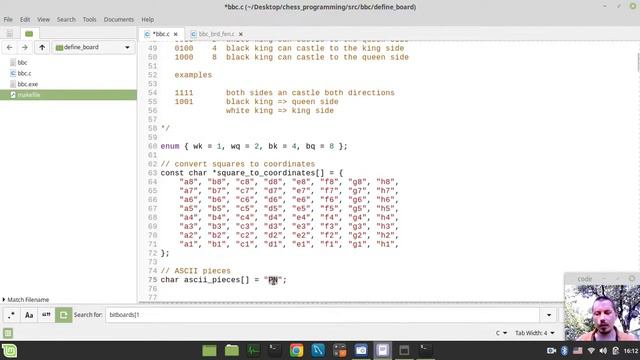Select the bbc file in file browser
The width and height of the screenshot is (640, 360).
(22, 62)
